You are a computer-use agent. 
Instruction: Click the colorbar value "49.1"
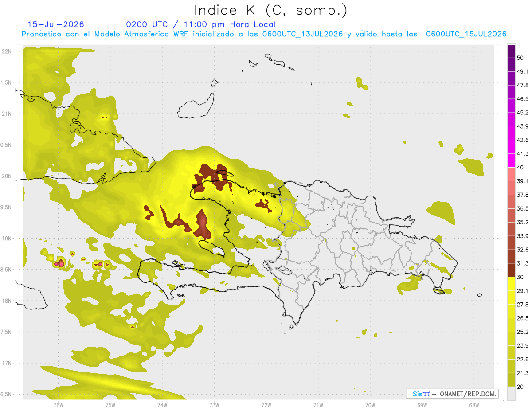523,72
